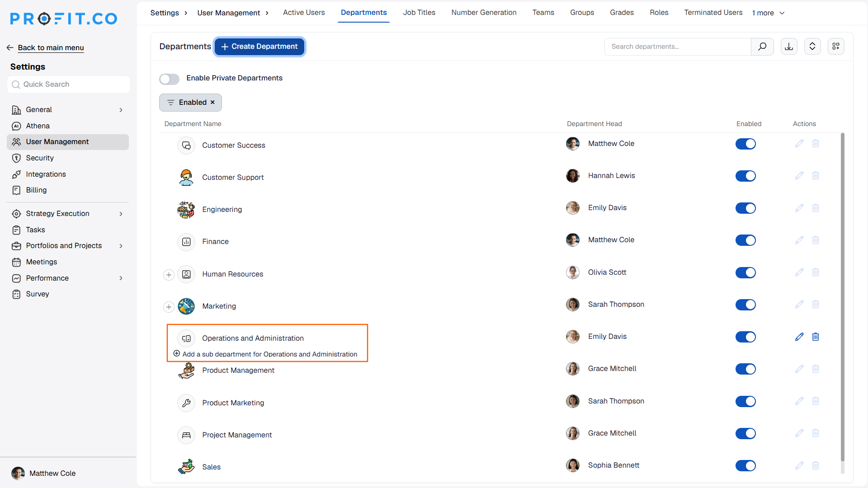Toggle Enable Private Departments switch
This screenshot has height=488, width=868.
point(169,79)
